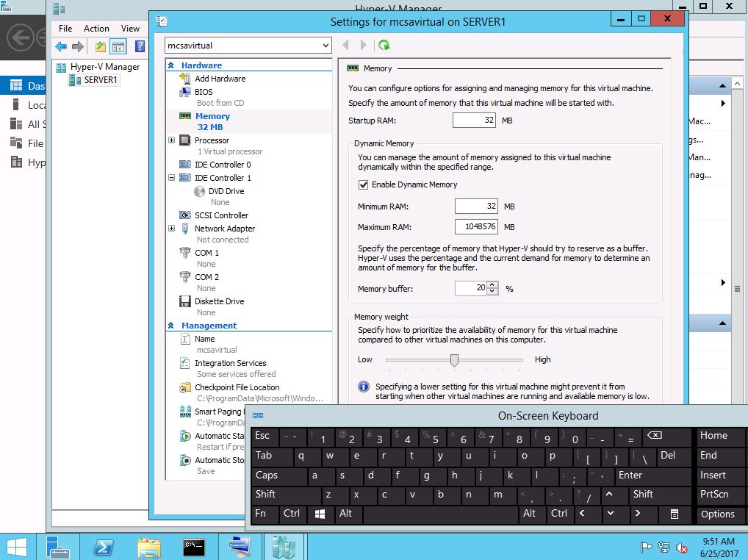This screenshot has width=748, height=560.
Task: Toggle left Alt key on On-Screen Keyboard
Action: 348,514
